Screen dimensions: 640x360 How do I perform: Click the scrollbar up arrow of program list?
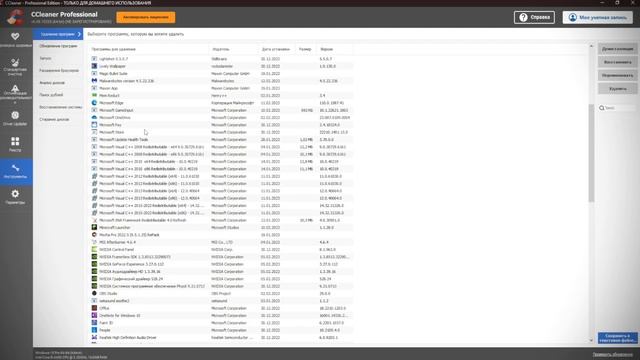[x=591, y=46]
